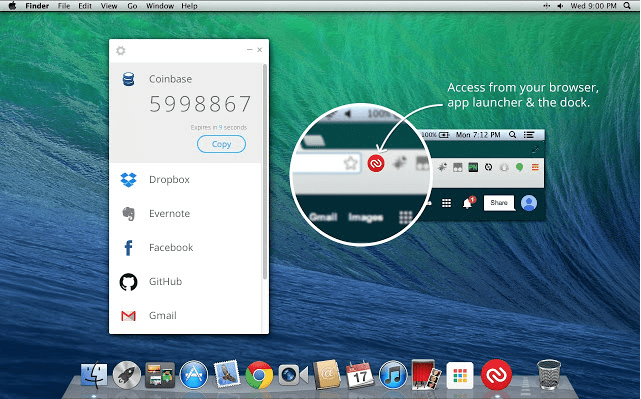This screenshot has width=641, height=399.
Task: Open Contacts address book in dock
Action: [327, 374]
